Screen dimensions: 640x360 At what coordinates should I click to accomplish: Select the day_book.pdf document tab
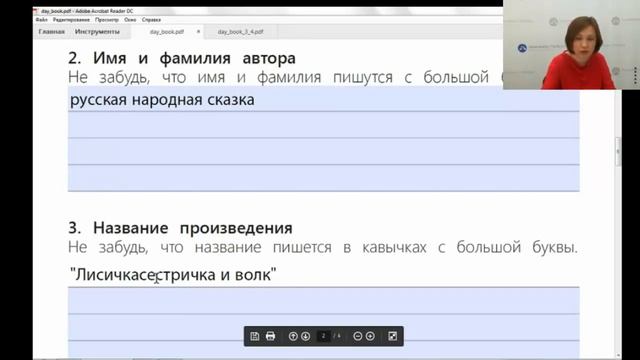(167, 31)
